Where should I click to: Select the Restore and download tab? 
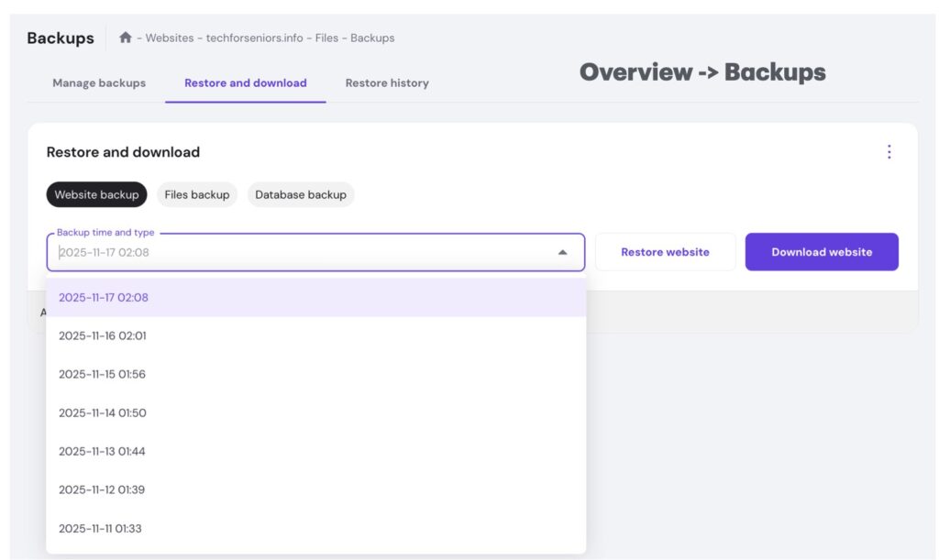pos(245,82)
